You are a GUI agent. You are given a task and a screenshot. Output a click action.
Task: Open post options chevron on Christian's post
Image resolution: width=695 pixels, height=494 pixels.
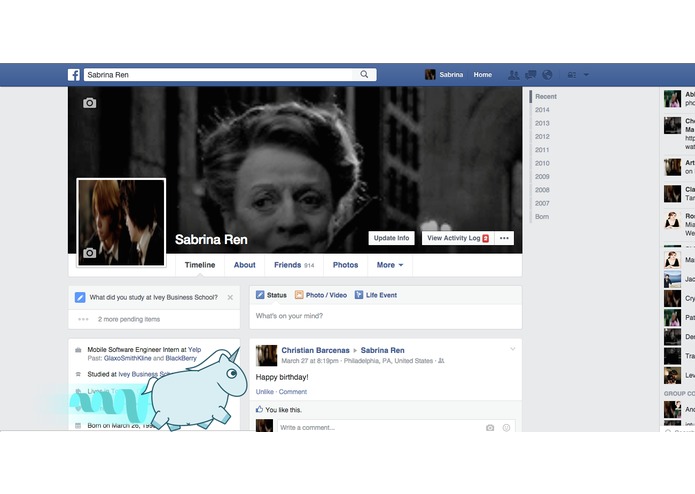click(x=512, y=349)
